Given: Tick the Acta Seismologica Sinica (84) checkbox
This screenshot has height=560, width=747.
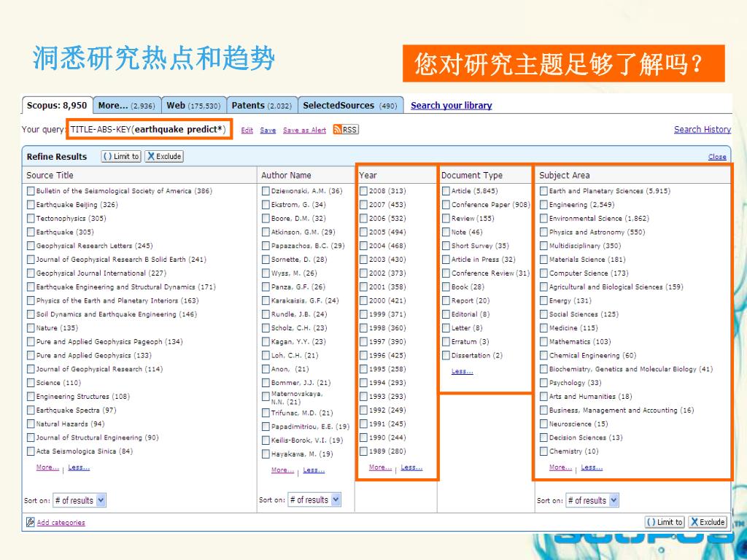Looking at the screenshot, I should coord(31,451).
